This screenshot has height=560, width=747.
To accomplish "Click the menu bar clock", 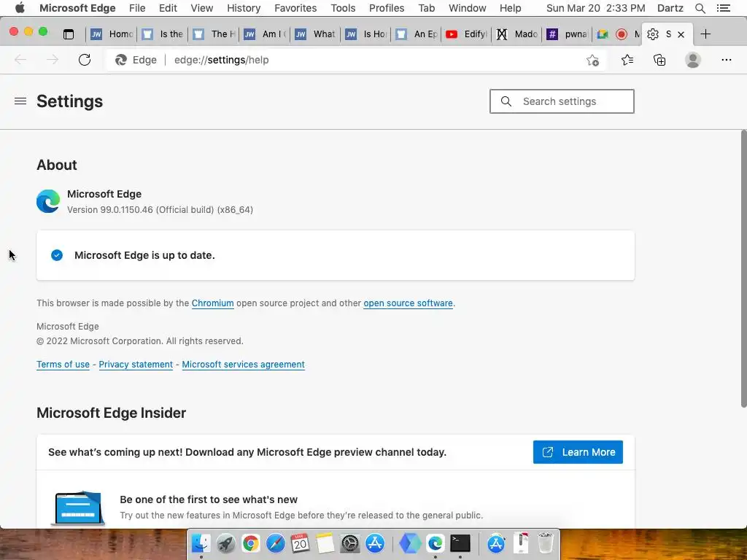I will point(595,8).
